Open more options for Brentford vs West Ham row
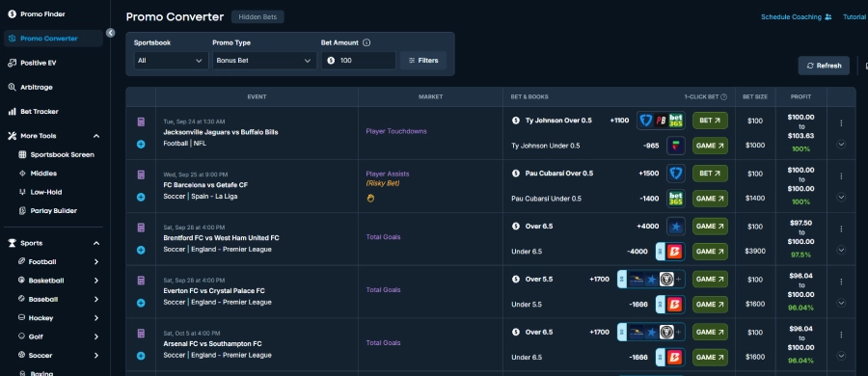The image size is (868, 376). (841, 228)
